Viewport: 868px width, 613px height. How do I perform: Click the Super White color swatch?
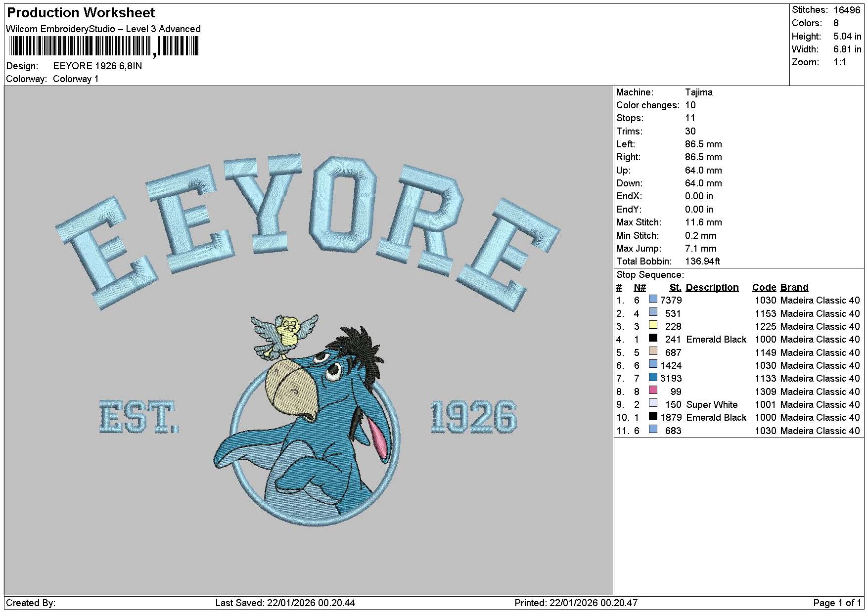[x=653, y=403]
